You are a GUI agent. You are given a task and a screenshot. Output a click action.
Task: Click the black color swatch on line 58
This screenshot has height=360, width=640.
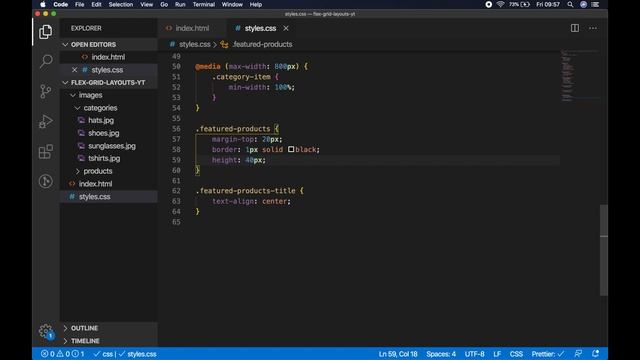(291, 149)
